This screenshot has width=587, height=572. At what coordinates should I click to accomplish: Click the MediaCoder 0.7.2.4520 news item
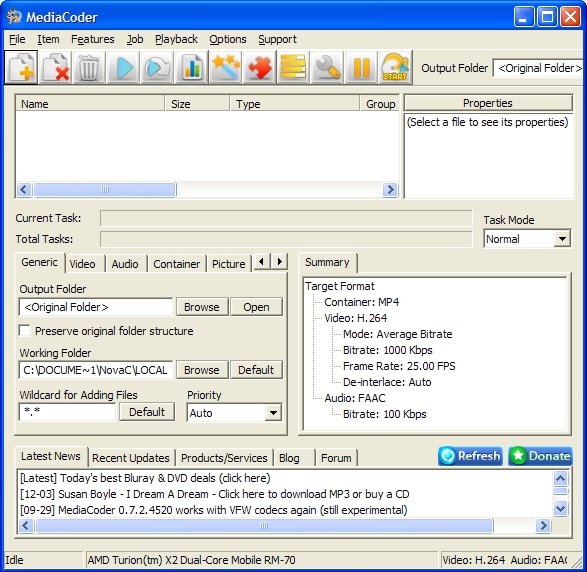pyautogui.click(x=214, y=510)
